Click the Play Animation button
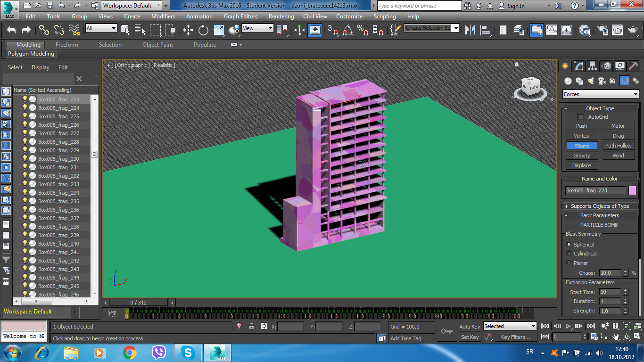Viewport: 644px width, 362px height. [568, 326]
